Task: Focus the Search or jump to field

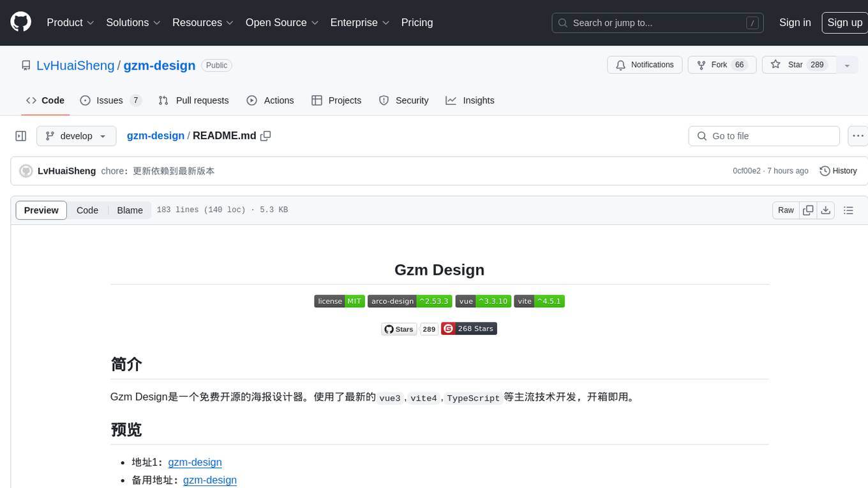Action: [658, 23]
